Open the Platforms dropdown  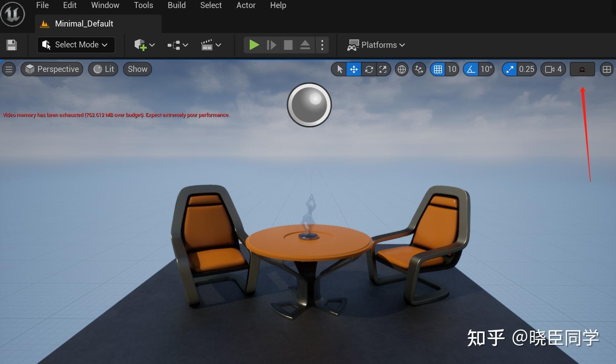[x=376, y=45]
